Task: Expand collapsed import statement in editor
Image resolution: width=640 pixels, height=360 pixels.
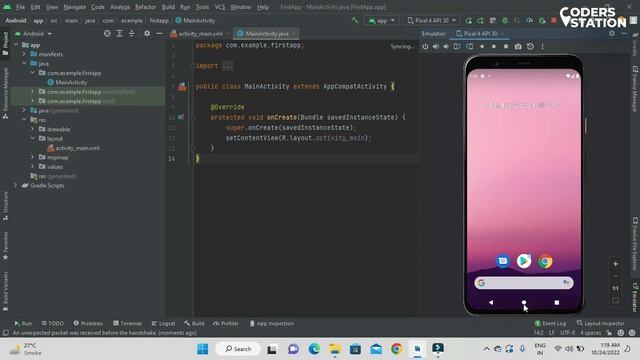Action: pyautogui.click(x=227, y=66)
